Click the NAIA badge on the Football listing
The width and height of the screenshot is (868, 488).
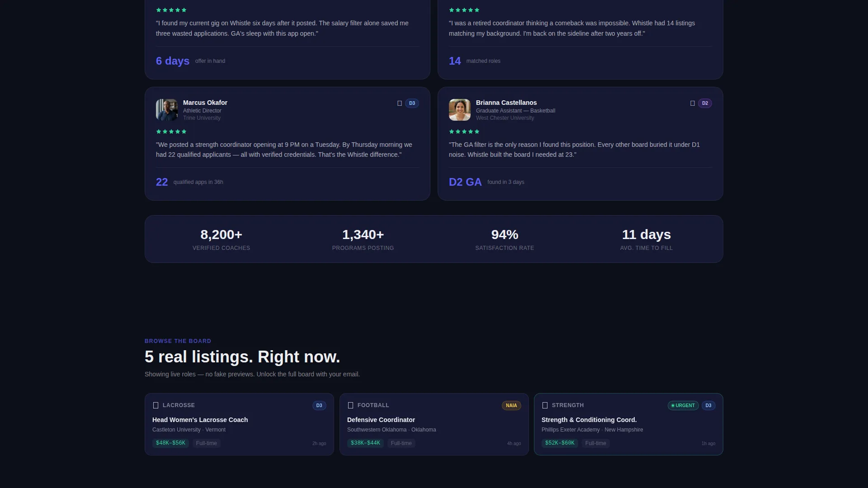click(511, 406)
